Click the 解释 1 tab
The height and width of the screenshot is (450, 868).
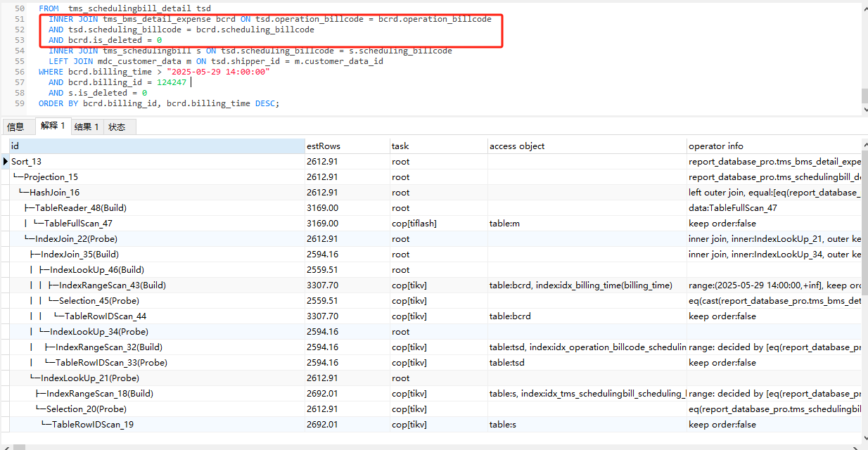(x=53, y=126)
